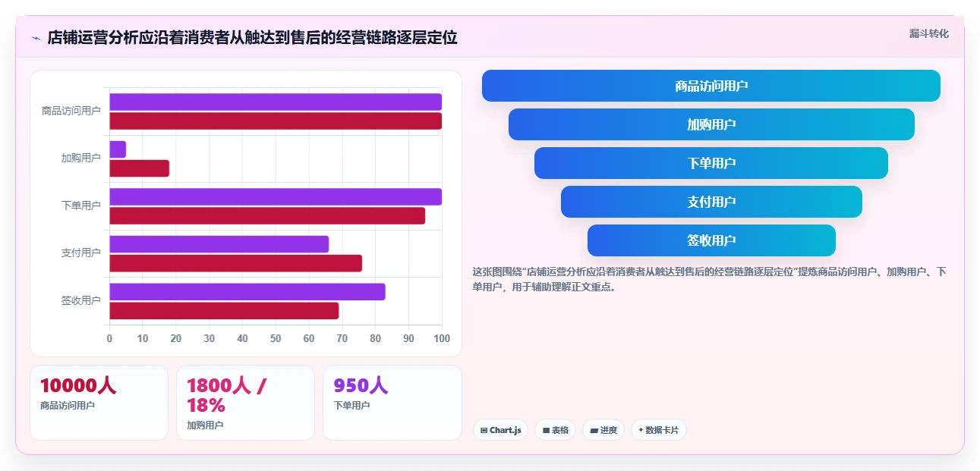Click the red bar for 签收用户
Viewport: 980px width, 471px height.
pyautogui.click(x=224, y=310)
